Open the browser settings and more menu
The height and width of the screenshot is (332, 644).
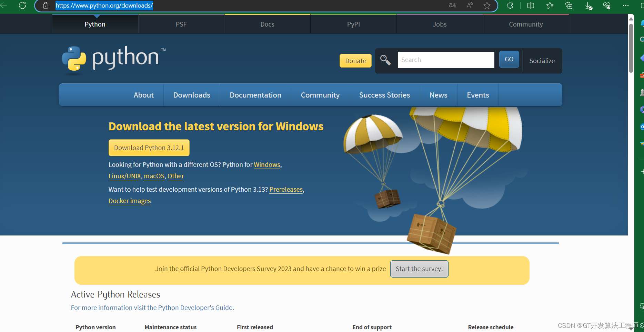[x=626, y=6]
